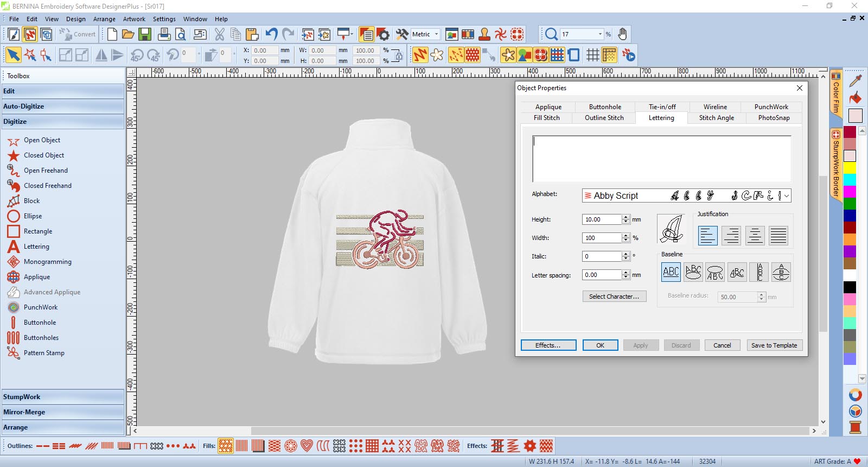Click the Cut scissors icon
The width and height of the screenshot is (868, 467).
pyautogui.click(x=219, y=34)
